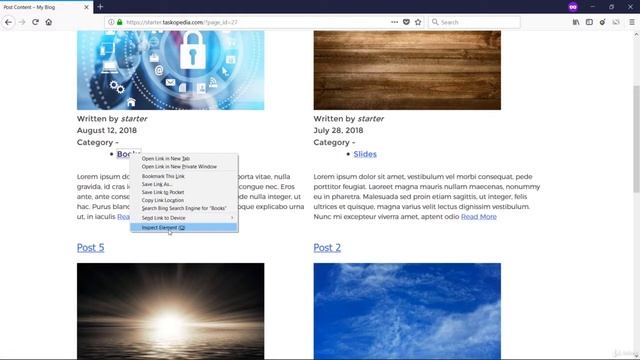Open the Slides category link
This screenshot has height=360, width=640.
tap(365, 154)
